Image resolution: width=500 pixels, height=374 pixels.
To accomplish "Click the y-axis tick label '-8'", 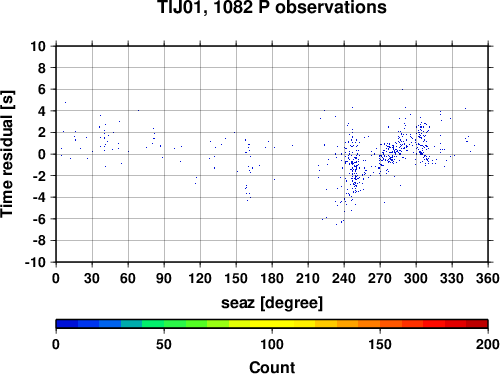I will [x=39, y=241].
